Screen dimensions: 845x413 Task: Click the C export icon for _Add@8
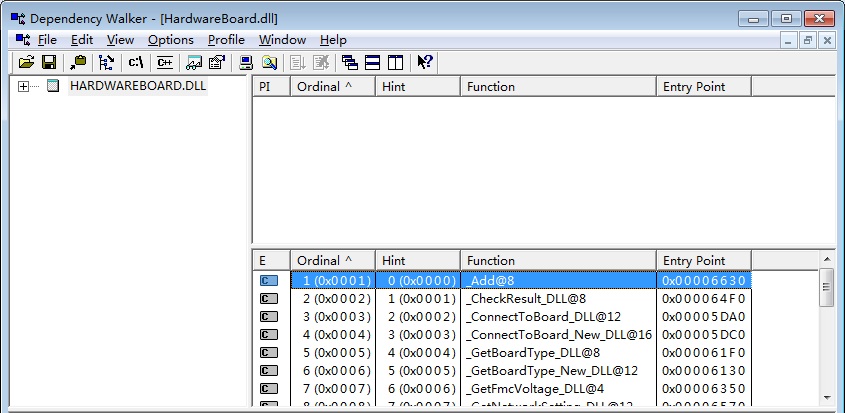point(269,280)
